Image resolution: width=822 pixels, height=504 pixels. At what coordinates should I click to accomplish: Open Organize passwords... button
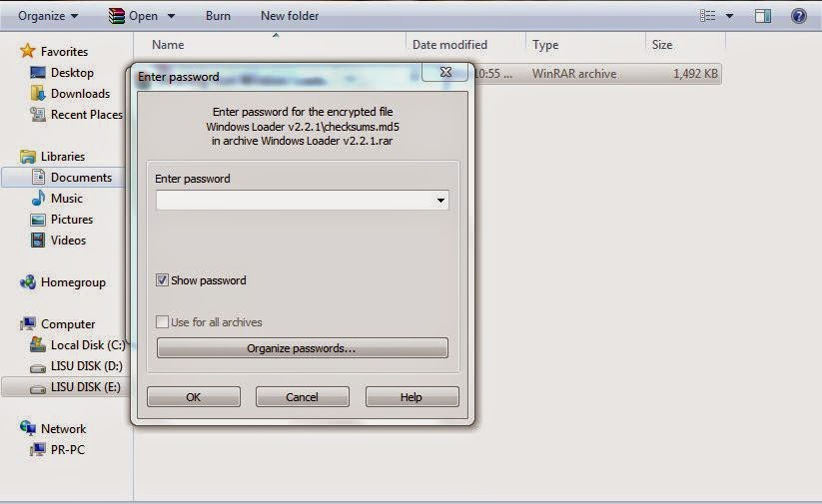point(303,348)
